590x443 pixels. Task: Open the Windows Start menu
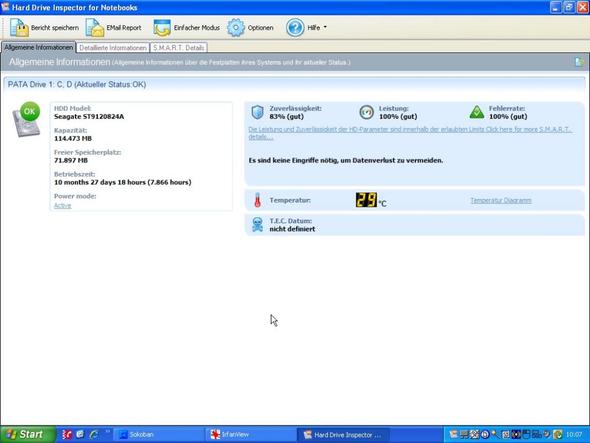(28, 434)
